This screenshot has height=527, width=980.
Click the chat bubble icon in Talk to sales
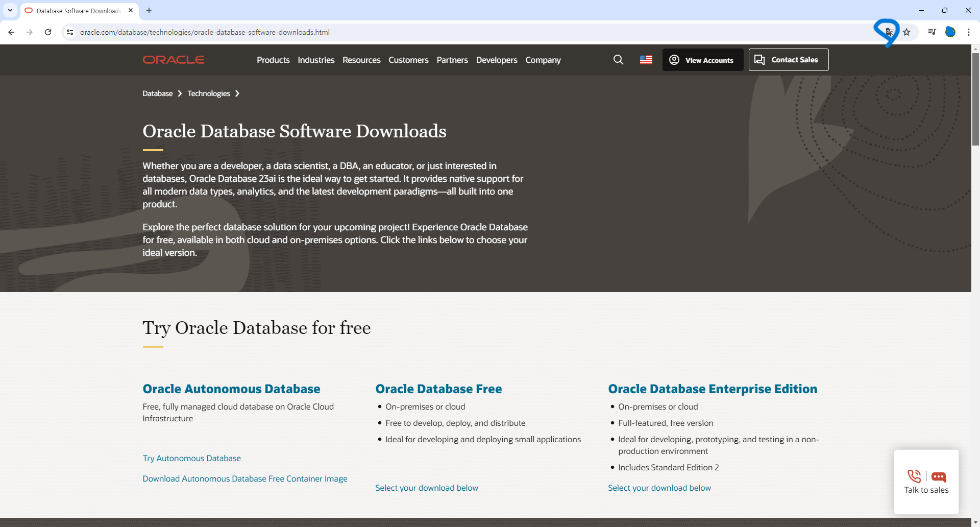point(939,477)
